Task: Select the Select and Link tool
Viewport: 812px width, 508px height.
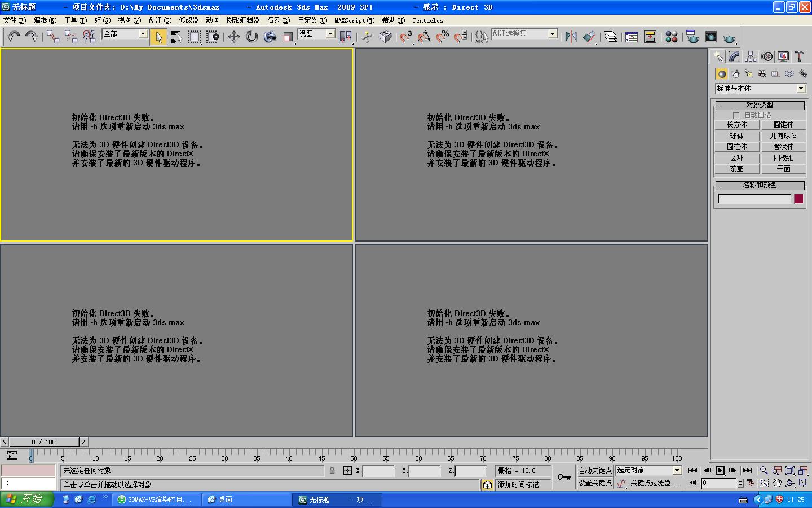Action: pos(53,37)
